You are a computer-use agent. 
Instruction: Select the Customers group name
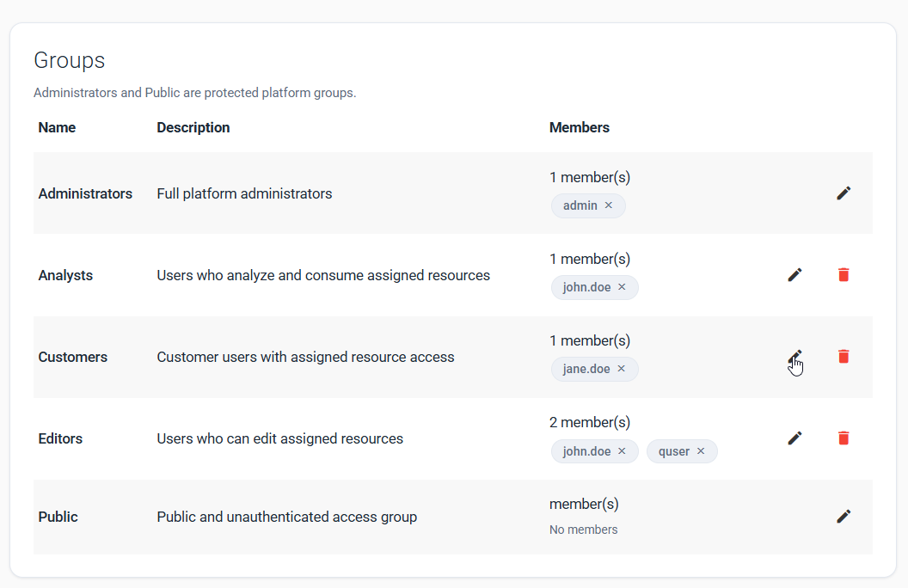(x=73, y=357)
